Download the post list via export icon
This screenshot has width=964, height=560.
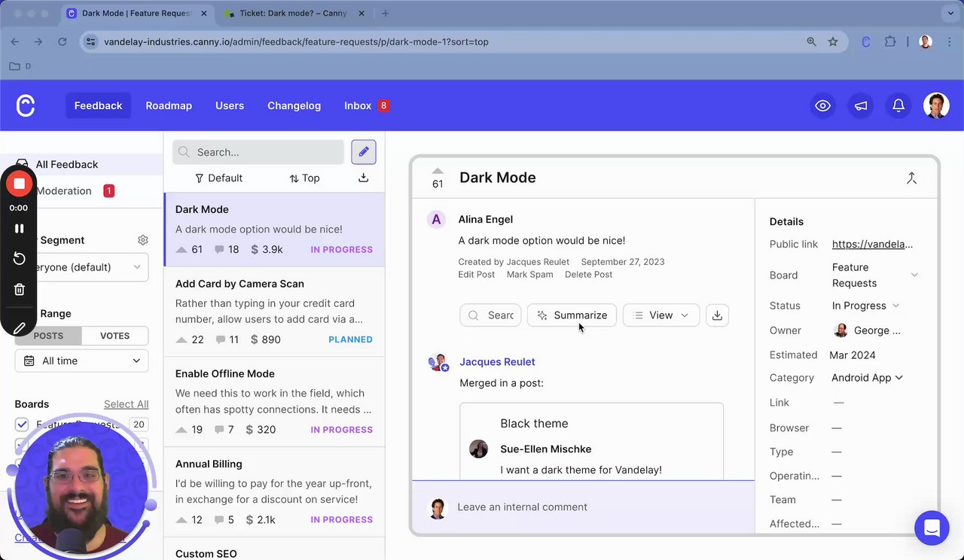coord(363,178)
